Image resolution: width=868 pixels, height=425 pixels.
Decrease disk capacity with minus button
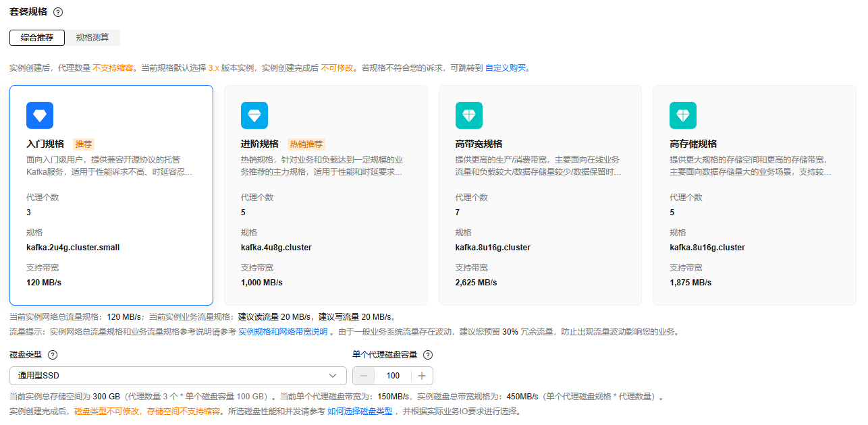364,376
